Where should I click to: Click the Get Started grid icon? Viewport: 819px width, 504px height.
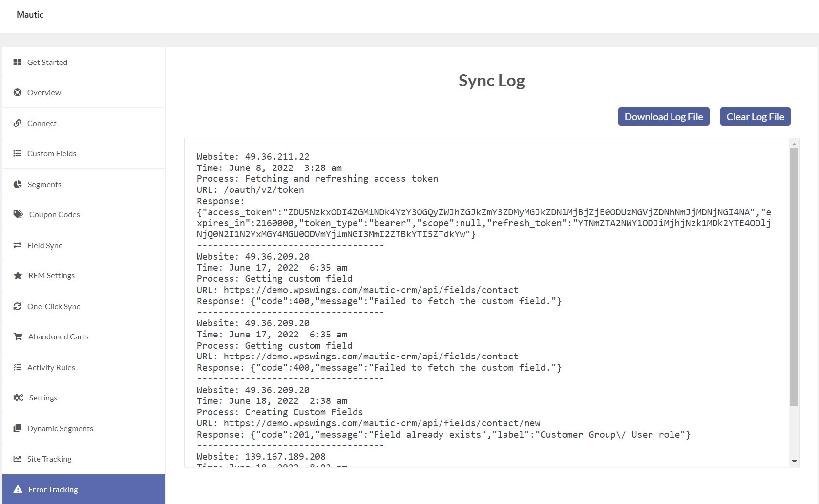(18, 62)
